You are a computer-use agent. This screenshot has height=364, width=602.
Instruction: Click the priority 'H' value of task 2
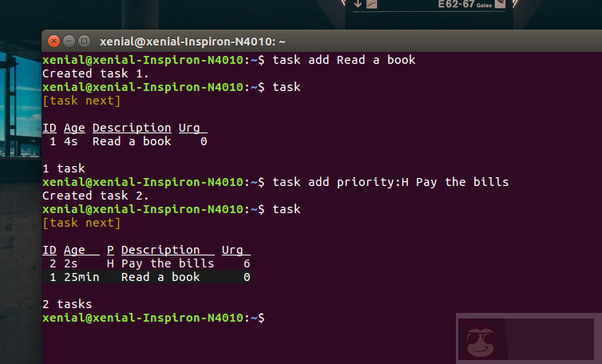pos(110,263)
